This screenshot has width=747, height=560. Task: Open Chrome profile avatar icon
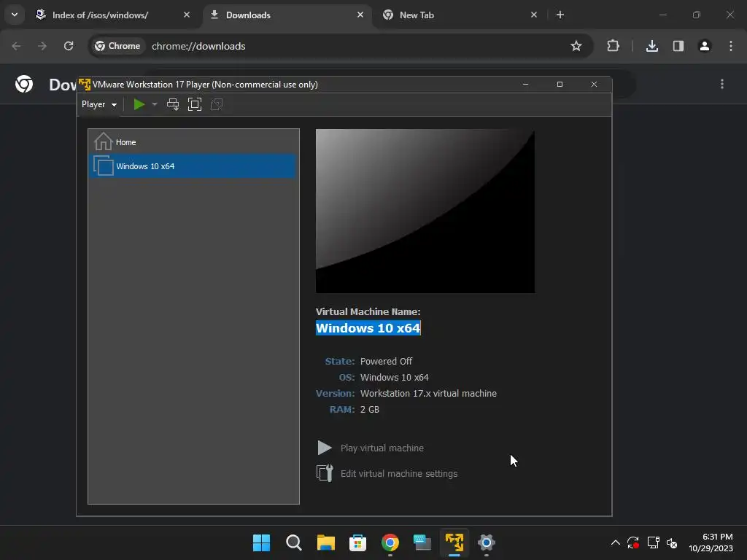[x=705, y=46]
